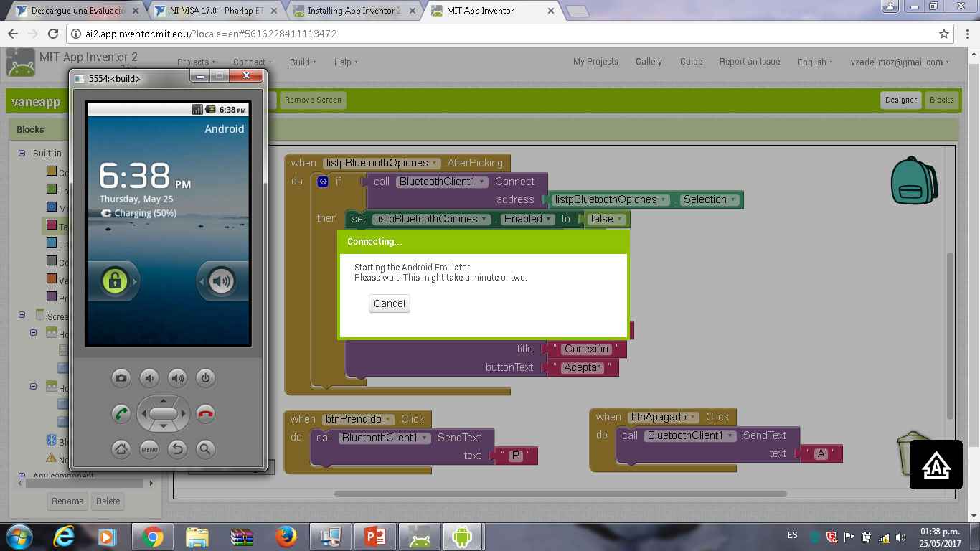Screen dimensions: 980x551
Task: Lower volume with emulator volume-down button
Action: coord(149,378)
